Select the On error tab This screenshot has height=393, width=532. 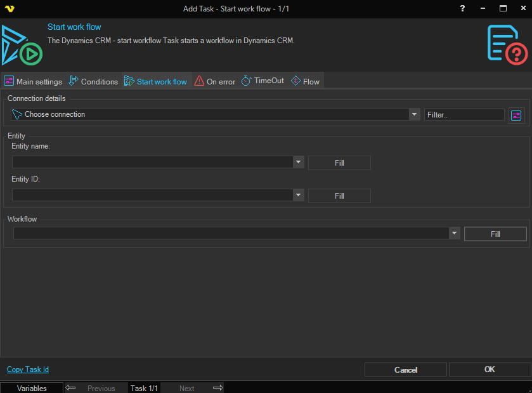click(214, 81)
